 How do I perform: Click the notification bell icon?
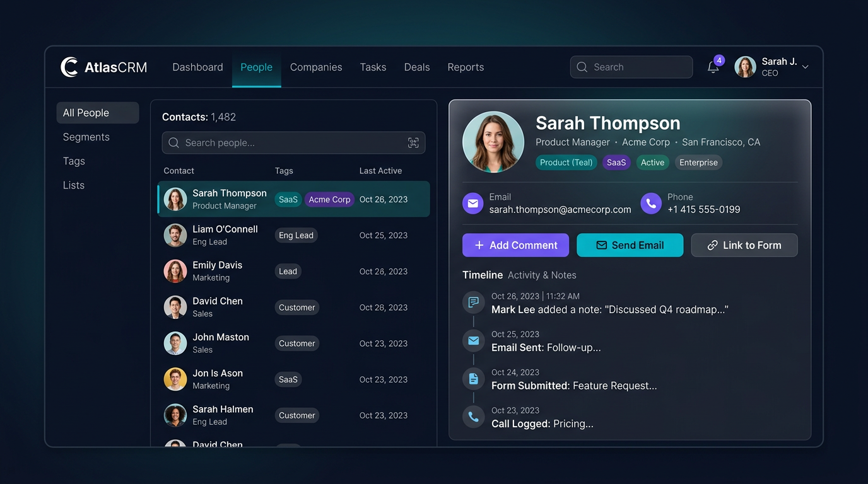pyautogui.click(x=713, y=67)
